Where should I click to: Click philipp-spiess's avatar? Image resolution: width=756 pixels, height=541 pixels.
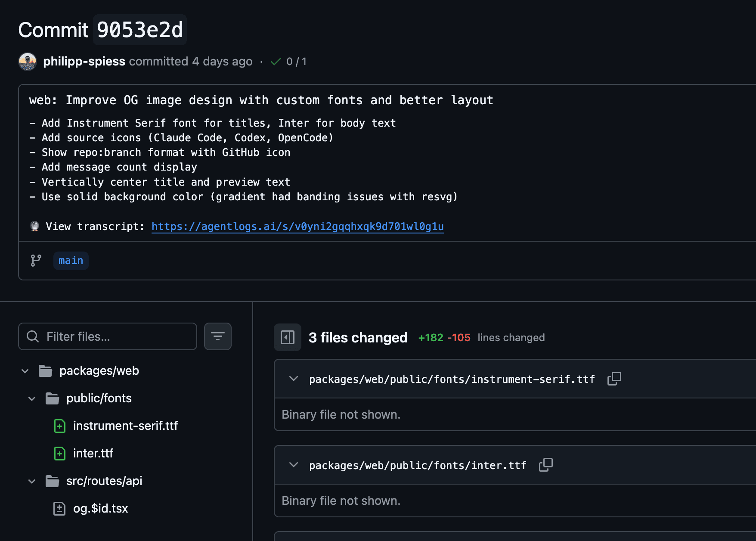28,61
